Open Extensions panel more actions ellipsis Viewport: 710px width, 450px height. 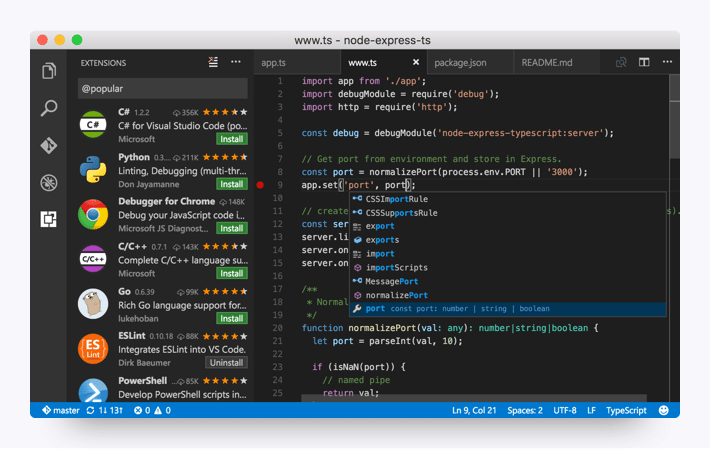(x=236, y=62)
